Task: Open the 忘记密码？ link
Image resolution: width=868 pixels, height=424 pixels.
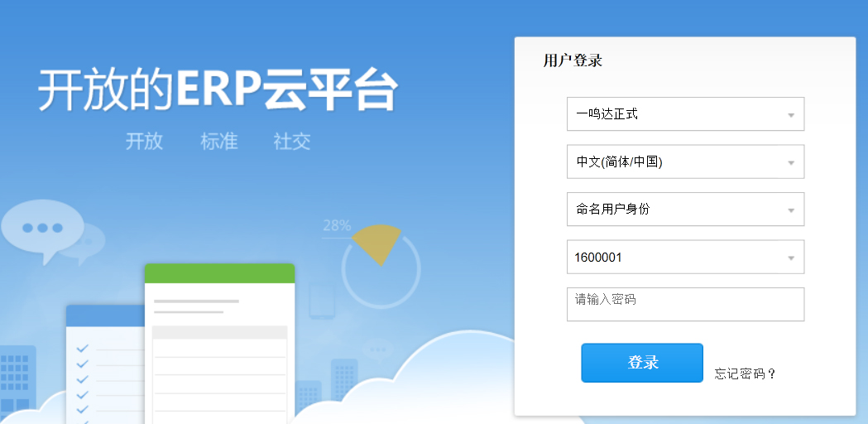Action: point(745,374)
